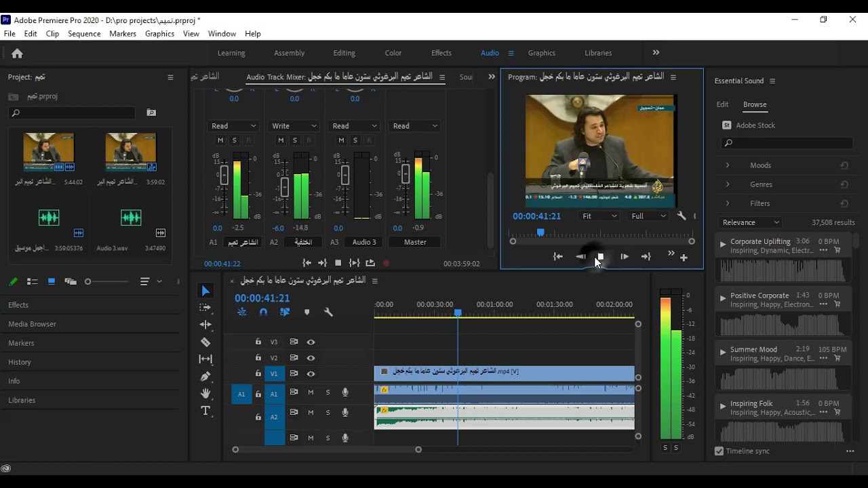Image resolution: width=868 pixels, height=488 pixels.
Task: Open A2 automation mode Write dropdown
Action: click(x=294, y=126)
